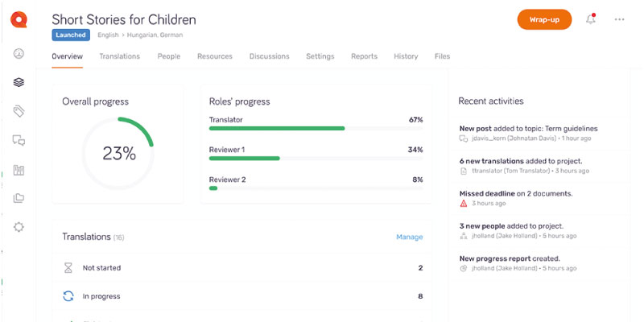Click the Reviewer 2 progress bar

pyautogui.click(x=316, y=188)
